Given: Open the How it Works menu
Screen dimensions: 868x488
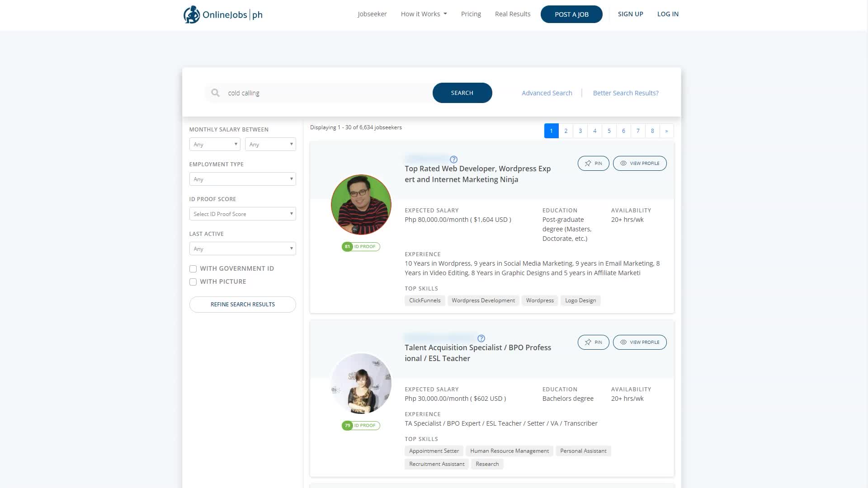Looking at the screenshot, I should [424, 14].
